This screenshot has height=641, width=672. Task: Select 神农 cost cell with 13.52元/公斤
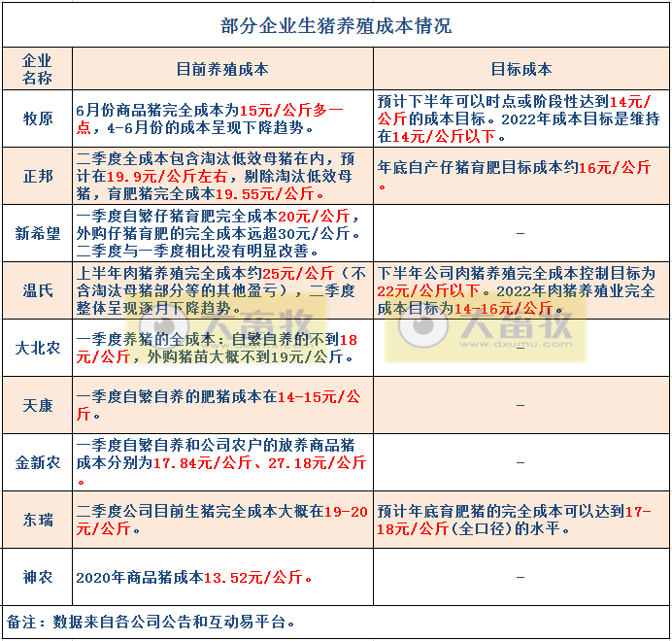pyautogui.click(x=222, y=577)
